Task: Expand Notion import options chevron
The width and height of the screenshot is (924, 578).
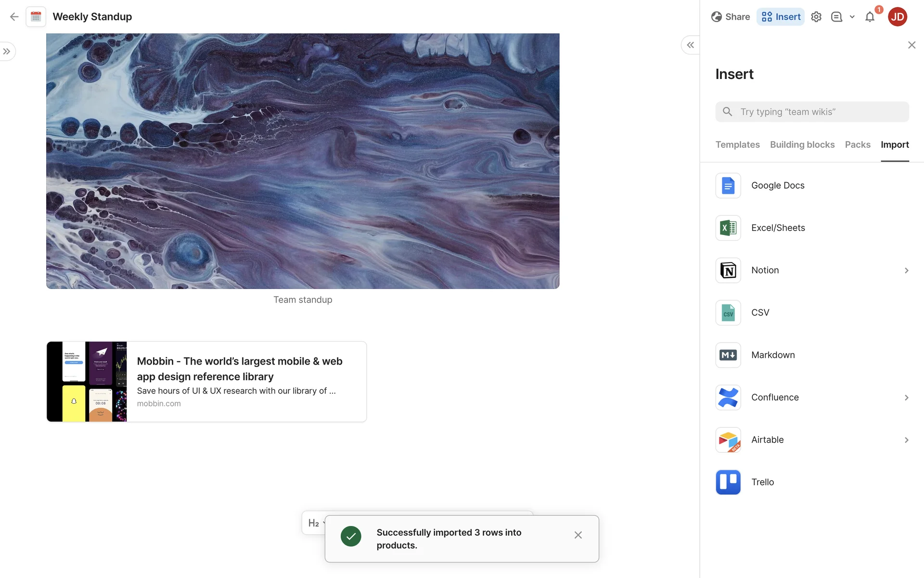Action: [x=906, y=270]
